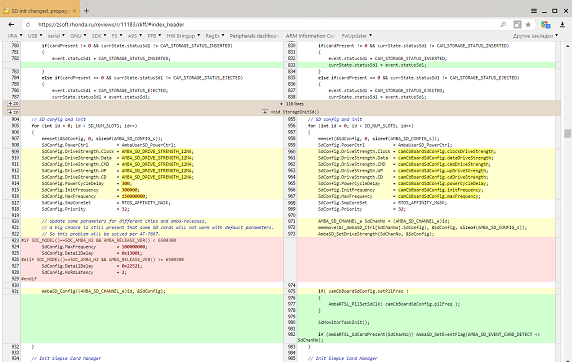
Task: Open the PFB bookmarks folder
Action: tap(154, 36)
